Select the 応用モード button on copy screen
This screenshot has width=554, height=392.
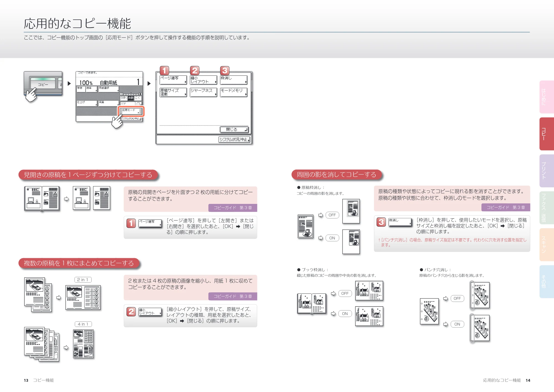pyautogui.click(x=131, y=111)
